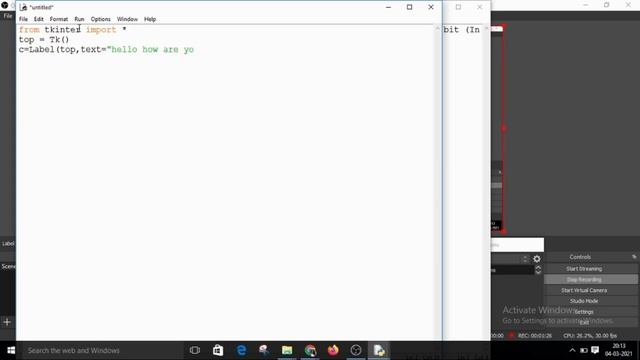Enable Studio Mode in OBS
The image size is (640, 360).
584,301
